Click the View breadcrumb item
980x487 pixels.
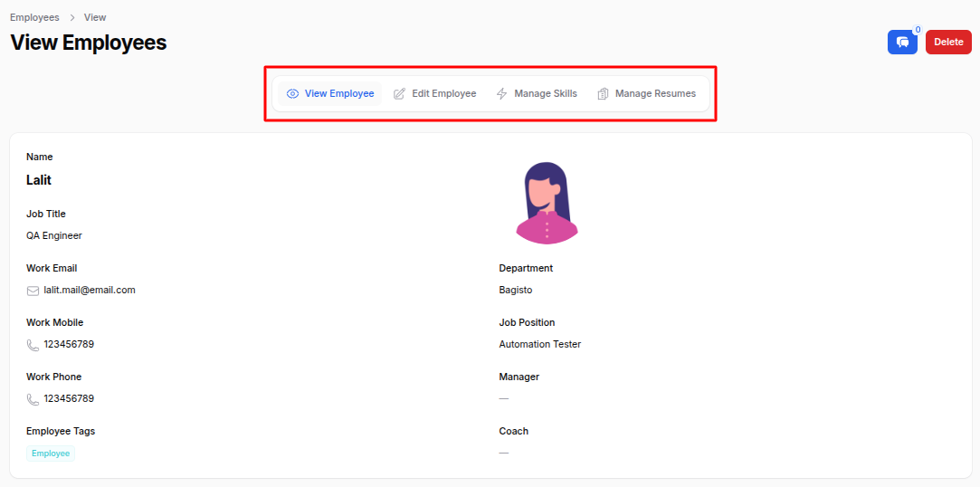[x=95, y=17]
